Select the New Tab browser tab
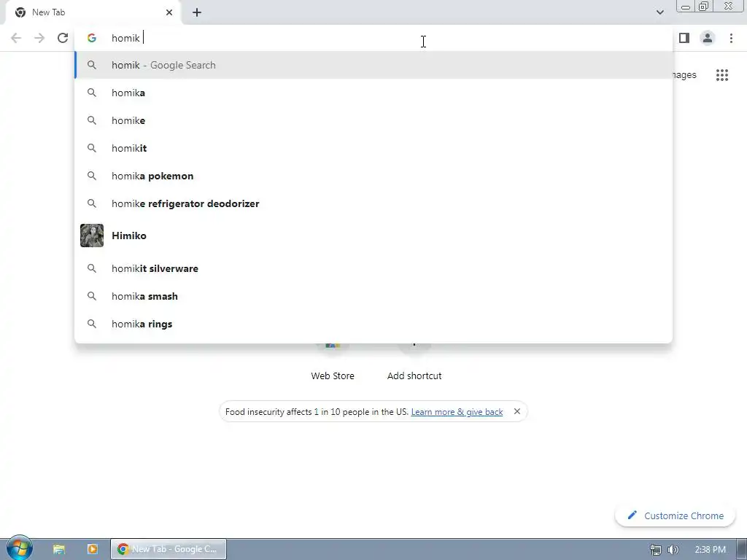 (93, 12)
